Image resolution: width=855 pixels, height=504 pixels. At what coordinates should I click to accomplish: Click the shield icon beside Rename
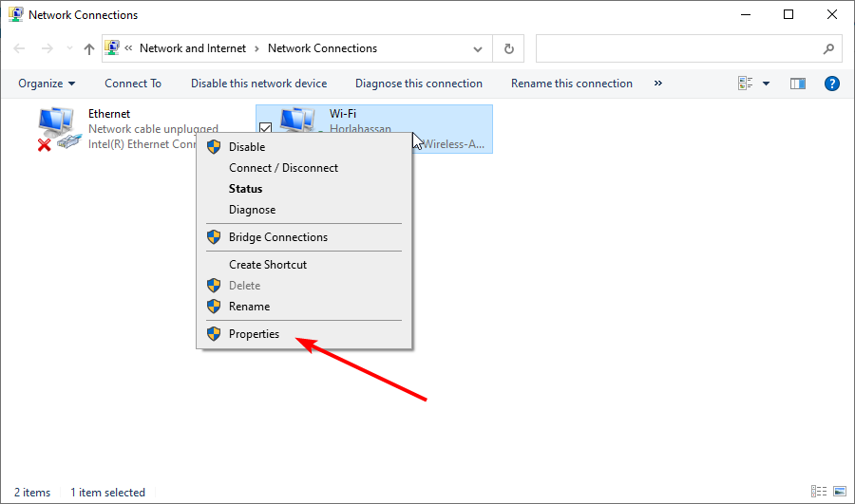(214, 307)
